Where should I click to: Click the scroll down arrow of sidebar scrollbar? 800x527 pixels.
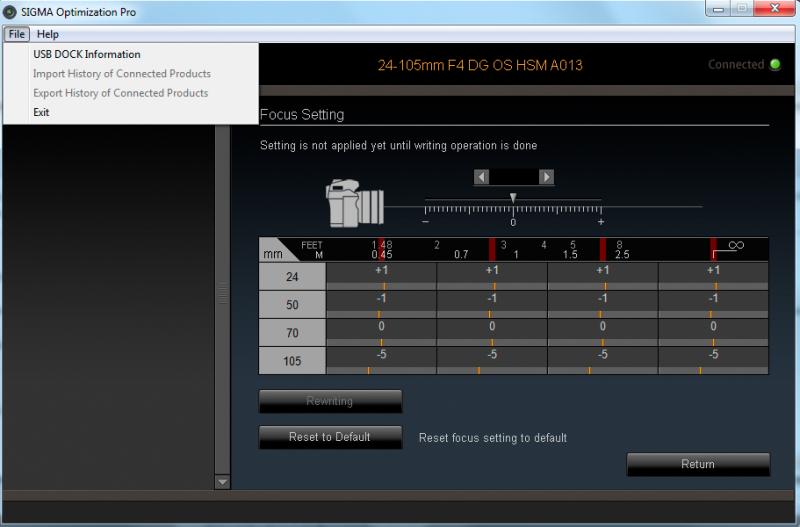222,482
